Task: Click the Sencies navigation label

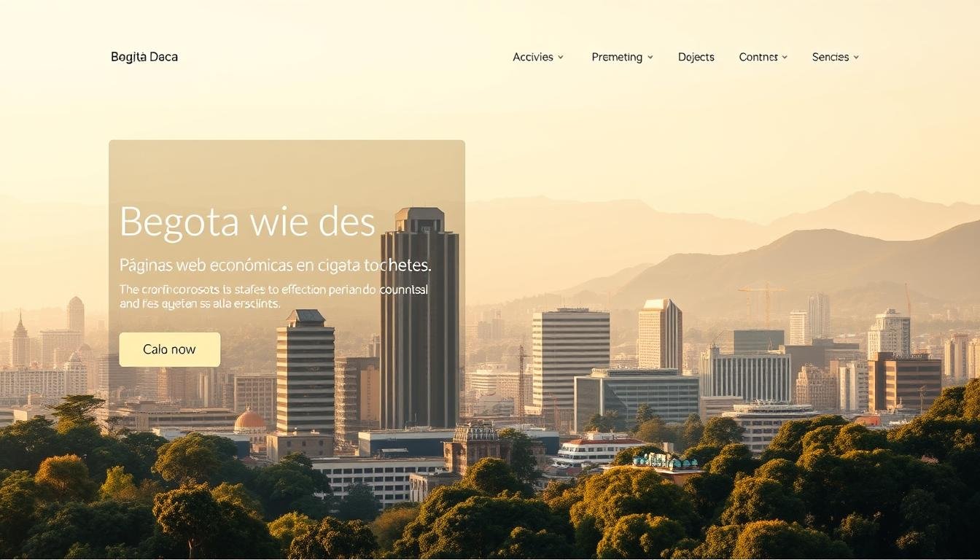Action: (830, 57)
